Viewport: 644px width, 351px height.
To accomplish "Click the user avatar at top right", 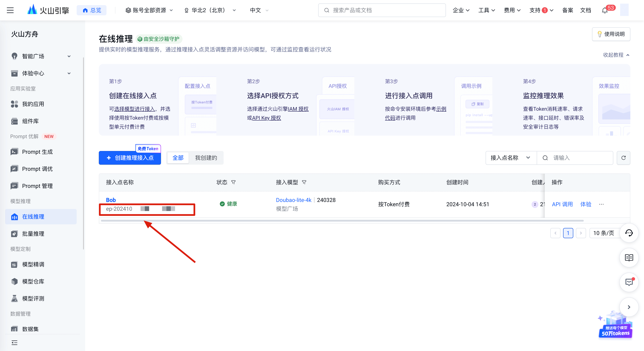I will [624, 10].
